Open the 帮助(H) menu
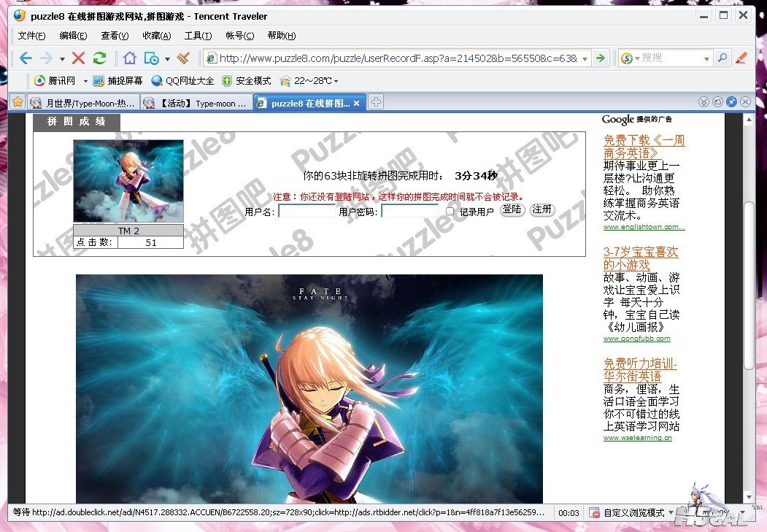Screen dimensions: 767x532 click(282, 36)
